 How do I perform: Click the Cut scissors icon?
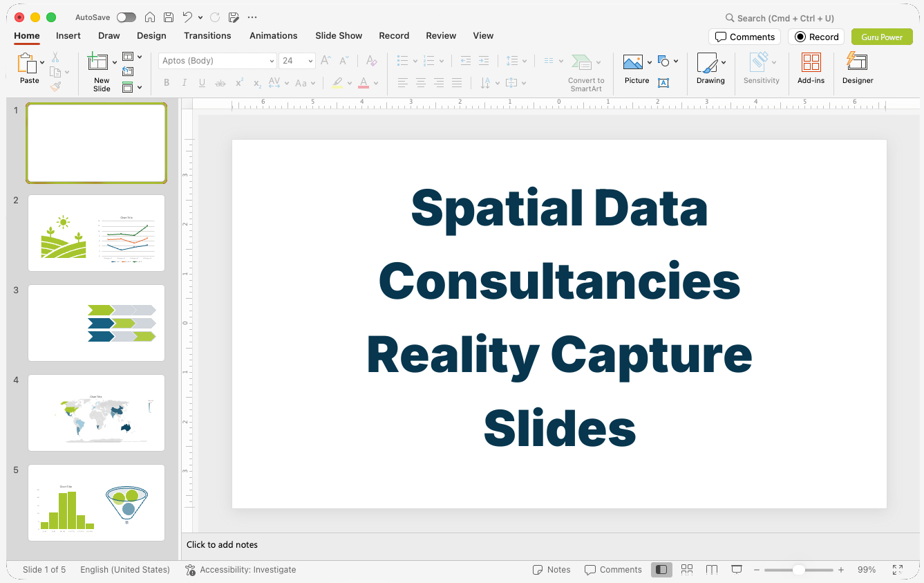coord(55,57)
